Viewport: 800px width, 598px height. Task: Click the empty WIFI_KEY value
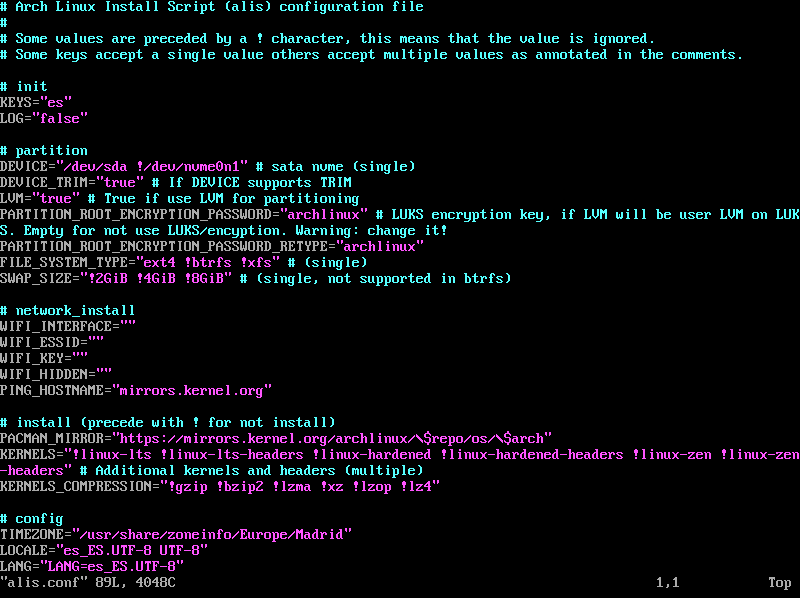[80, 358]
